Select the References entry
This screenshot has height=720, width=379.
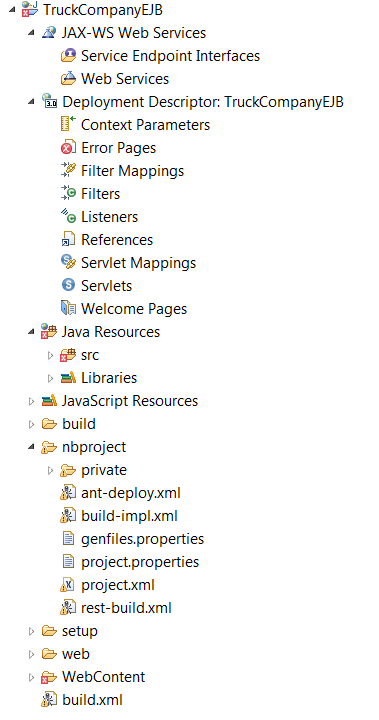[x=107, y=239]
